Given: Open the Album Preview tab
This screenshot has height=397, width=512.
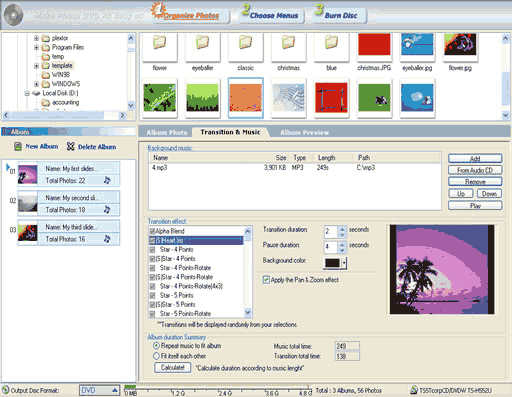Looking at the screenshot, I should (304, 132).
